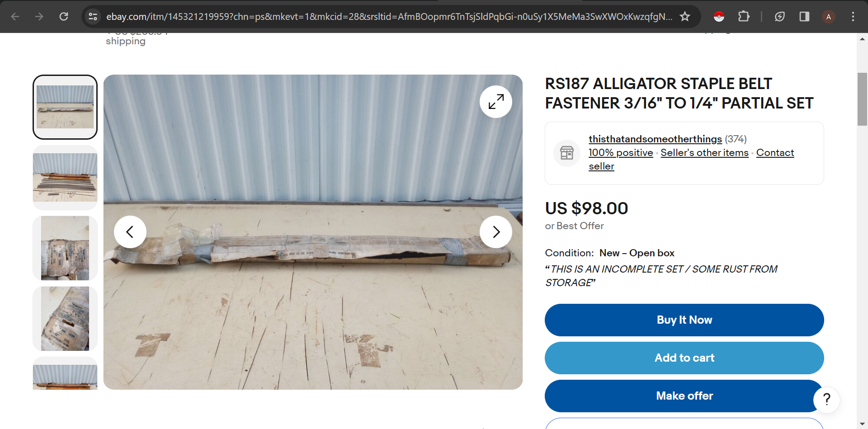The width and height of the screenshot is (868, 429).
Task: View site information icon in address bar
Action: (x=93, y=17)
